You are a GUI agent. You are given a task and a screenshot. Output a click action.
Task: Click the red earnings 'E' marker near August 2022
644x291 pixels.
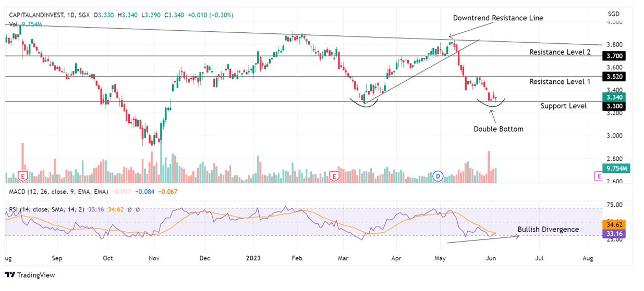point(22,176)
